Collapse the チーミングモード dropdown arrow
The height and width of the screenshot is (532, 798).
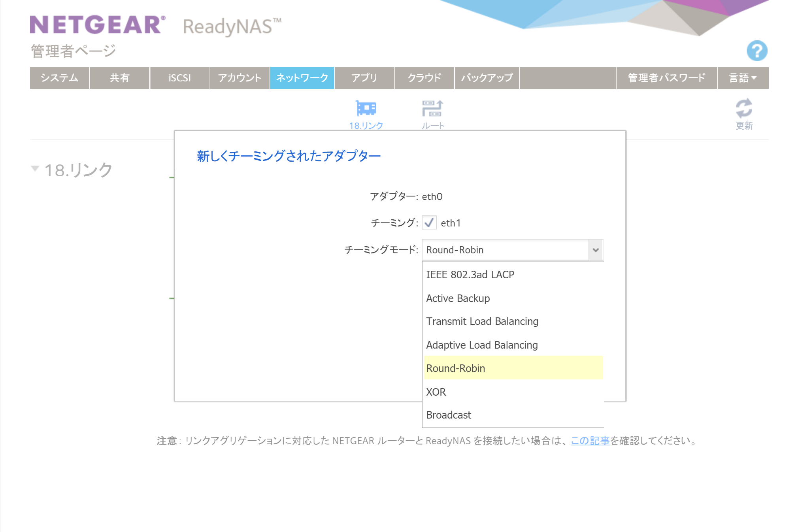click(596, 250)
